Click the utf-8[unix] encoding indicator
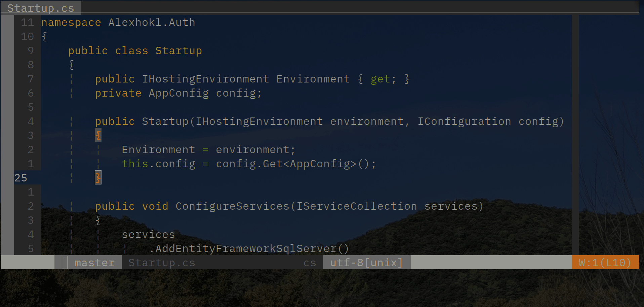644x307 pixels. 366,263
